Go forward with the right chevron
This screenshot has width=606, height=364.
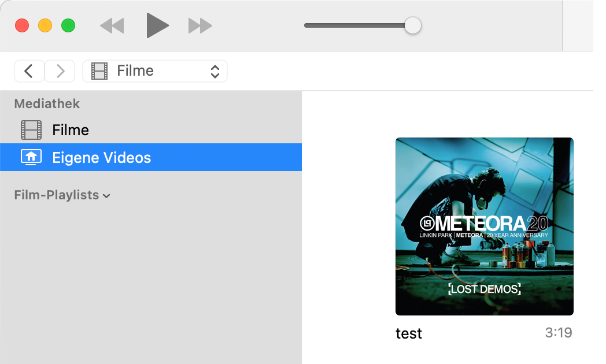pyautogui.click(x=60, y=71)
